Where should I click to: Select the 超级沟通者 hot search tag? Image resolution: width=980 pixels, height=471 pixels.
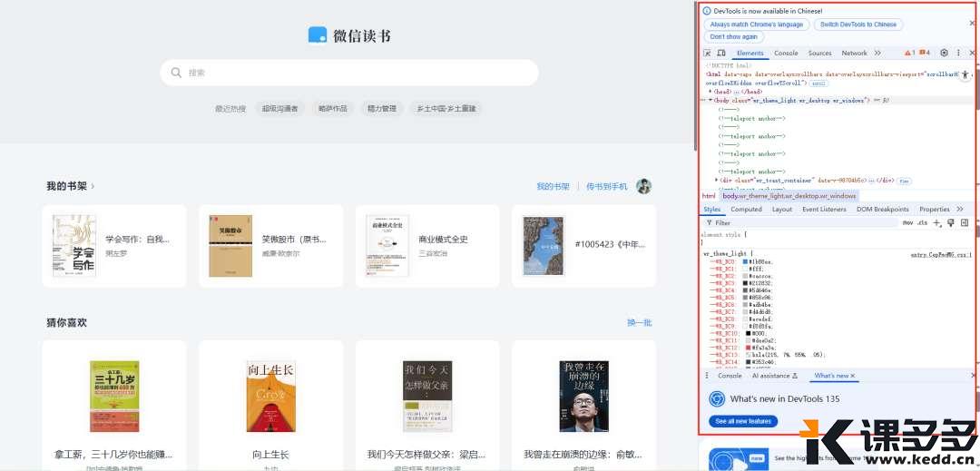point(280,109)
